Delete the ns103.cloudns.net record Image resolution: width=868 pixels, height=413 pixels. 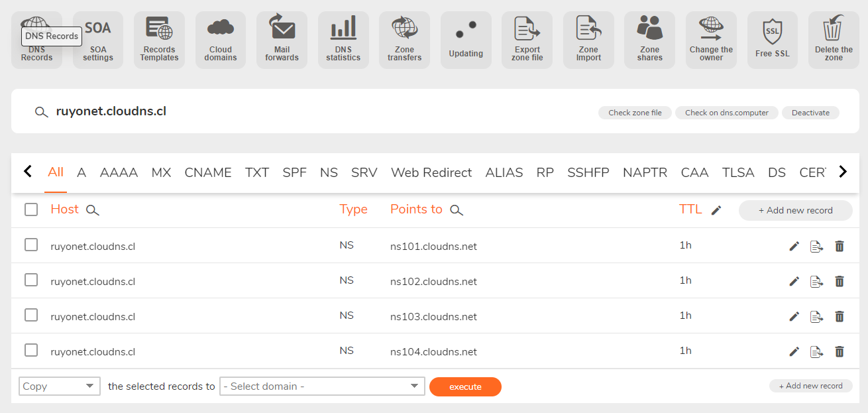click(x=840, y=316)
